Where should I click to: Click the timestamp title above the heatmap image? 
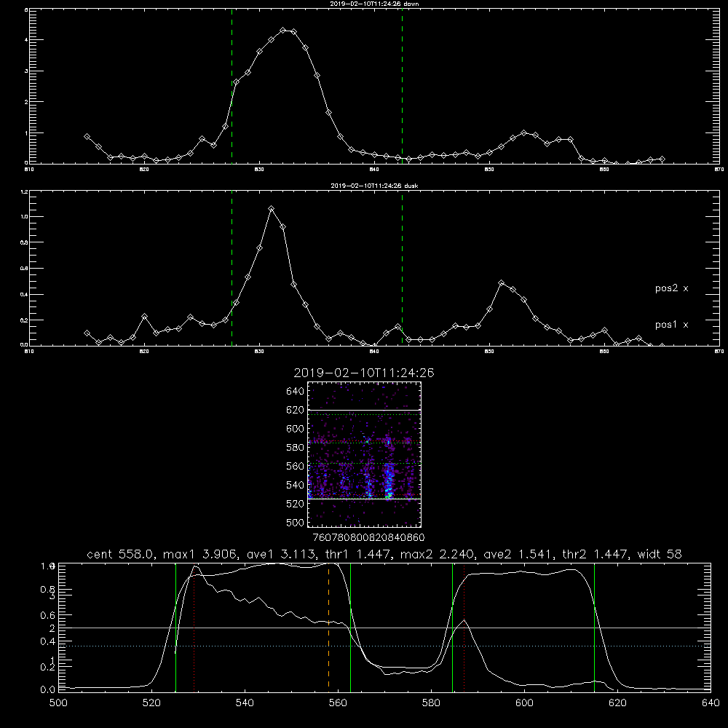click(364, 373)
